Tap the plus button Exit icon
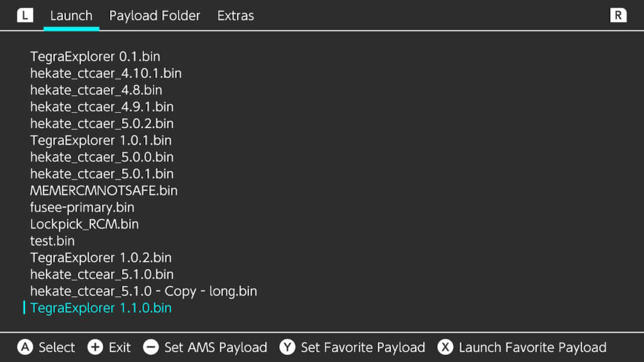 coord(95,348)
